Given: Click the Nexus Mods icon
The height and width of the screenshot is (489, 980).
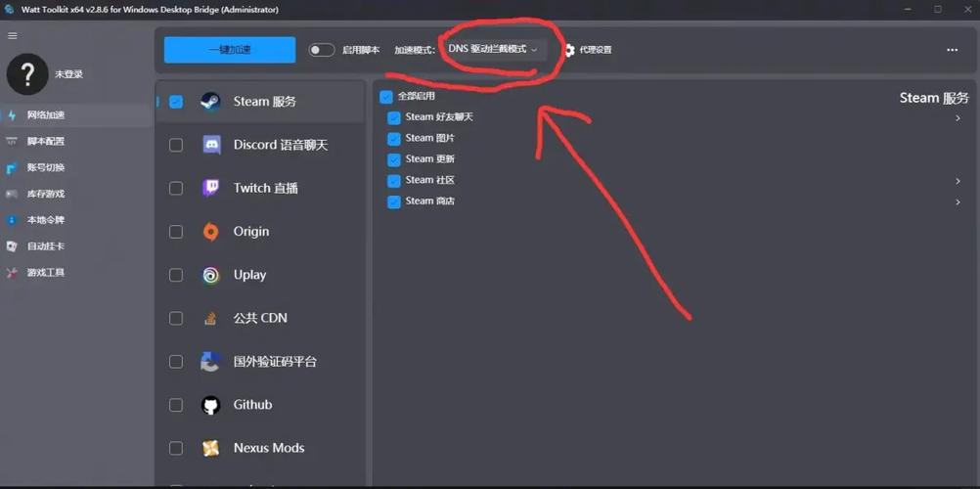Looking at the screenshot, I should click(210, 448).
